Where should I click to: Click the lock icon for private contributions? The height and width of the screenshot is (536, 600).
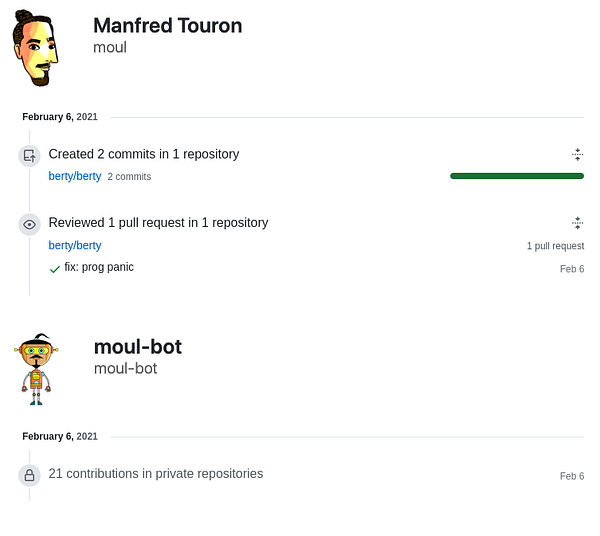click(29, 475)
